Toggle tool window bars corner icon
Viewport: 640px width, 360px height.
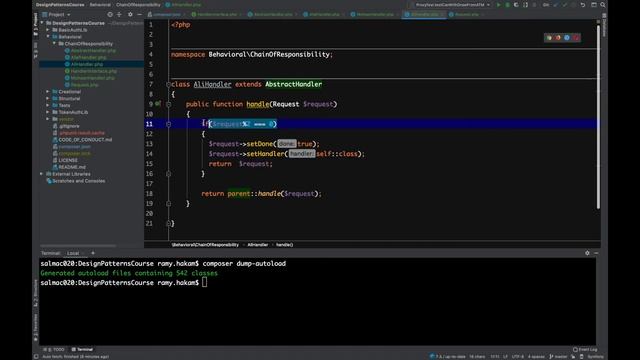(36, 356)
